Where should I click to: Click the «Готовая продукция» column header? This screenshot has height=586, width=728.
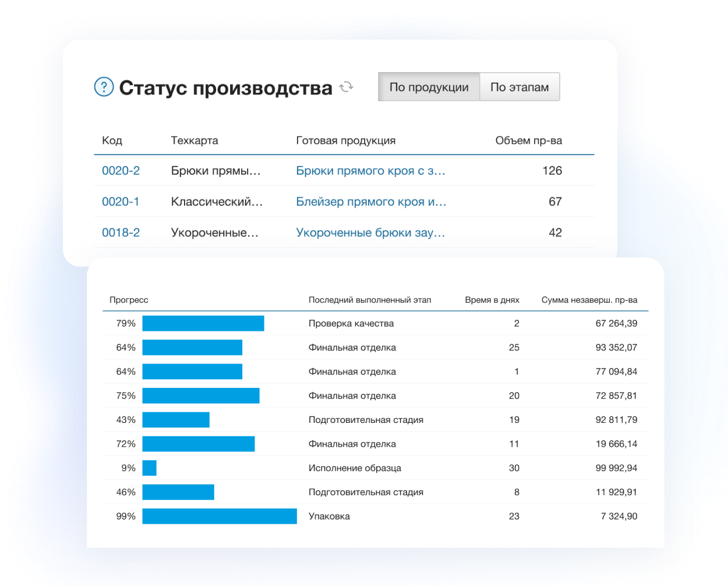pyautogui.click(x=346, y=140)
